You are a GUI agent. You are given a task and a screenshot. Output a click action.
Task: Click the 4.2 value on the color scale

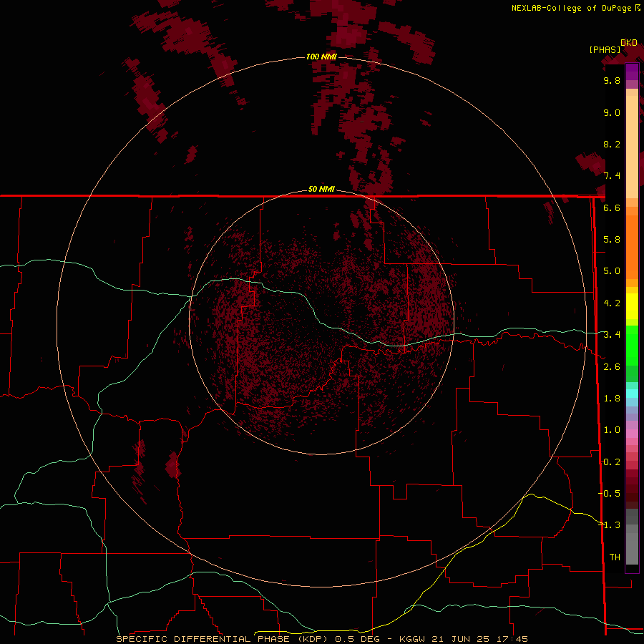[x=612, y=303]
